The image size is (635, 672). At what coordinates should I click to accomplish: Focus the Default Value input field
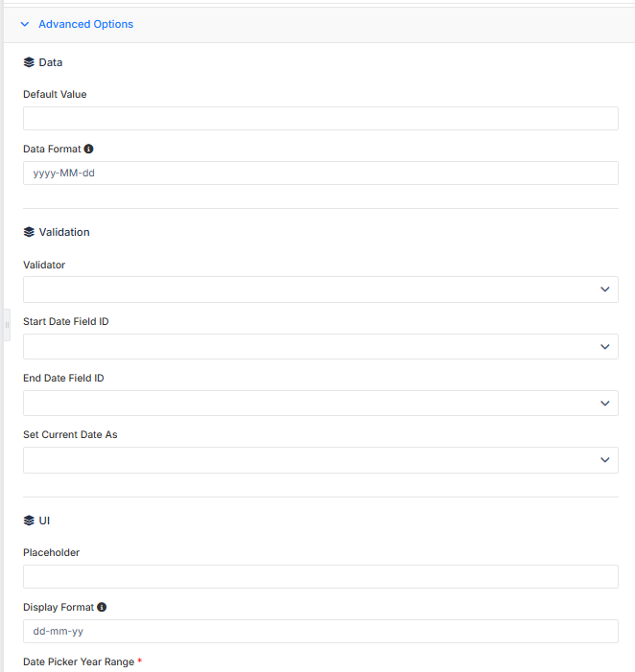320,118
